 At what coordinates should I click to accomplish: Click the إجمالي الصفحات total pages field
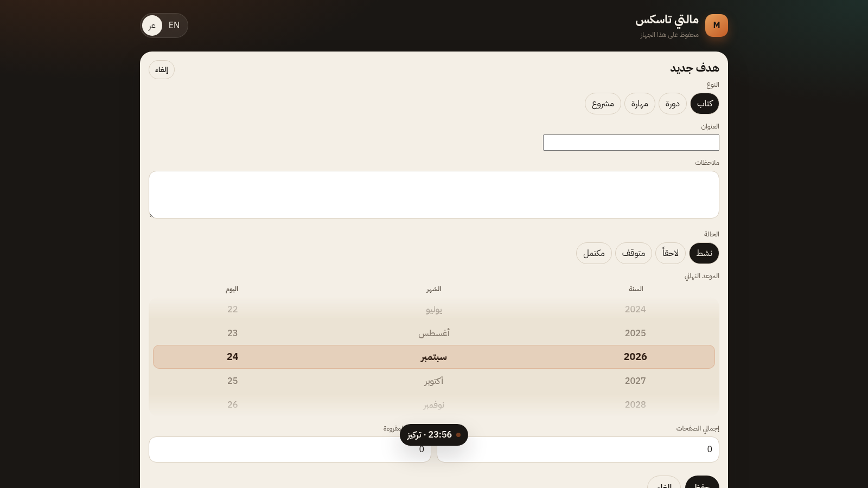pos(578,450)
